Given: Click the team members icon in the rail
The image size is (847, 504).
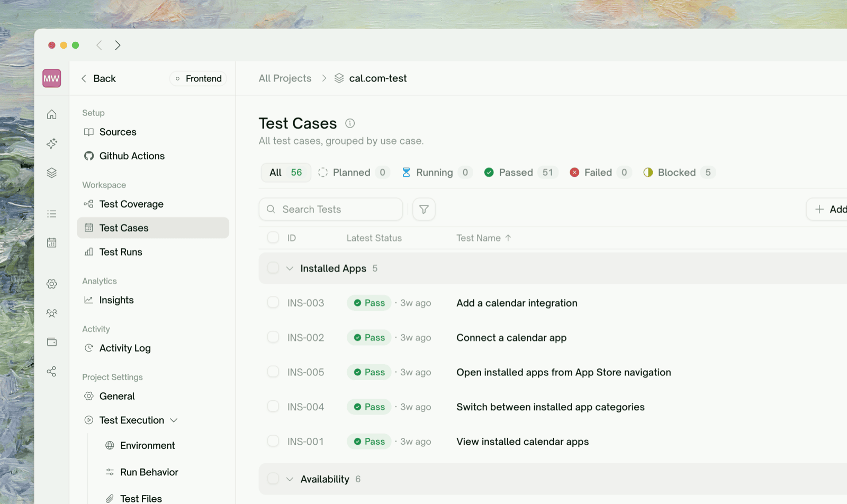Looking at the screenshot, I should [x=51, y=313].
